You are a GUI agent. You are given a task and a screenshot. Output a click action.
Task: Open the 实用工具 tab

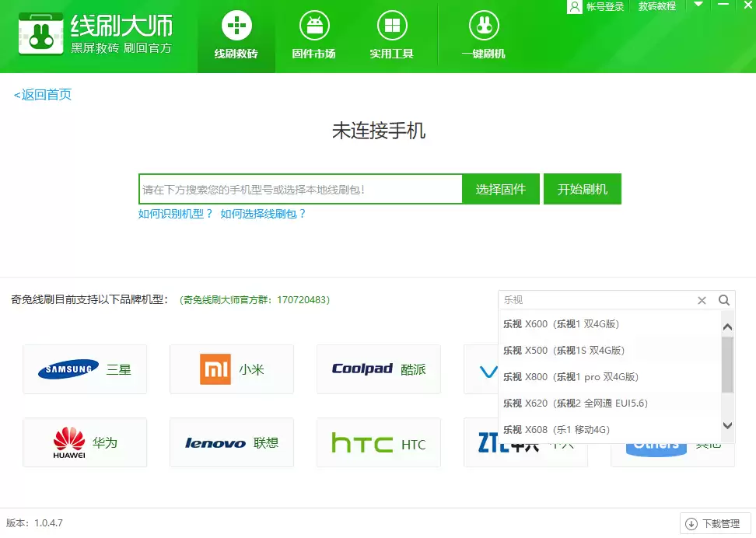click(x=391, y=37)
